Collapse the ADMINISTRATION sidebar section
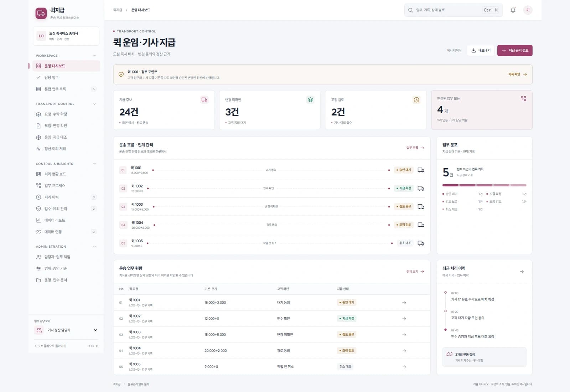This screenshot has width=570, height=392. [94, 247]
